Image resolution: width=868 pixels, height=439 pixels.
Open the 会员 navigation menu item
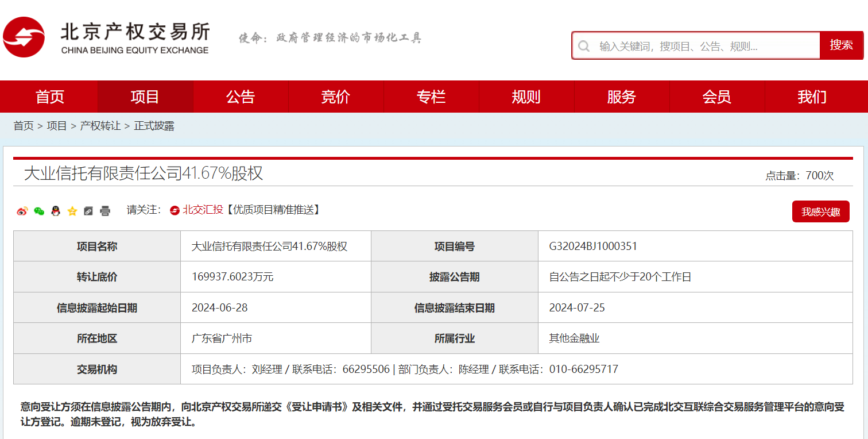(717, 97)
